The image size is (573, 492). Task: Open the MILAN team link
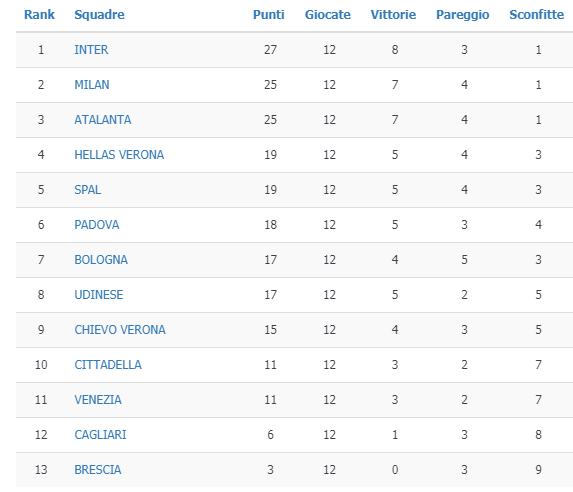point(92,85)
